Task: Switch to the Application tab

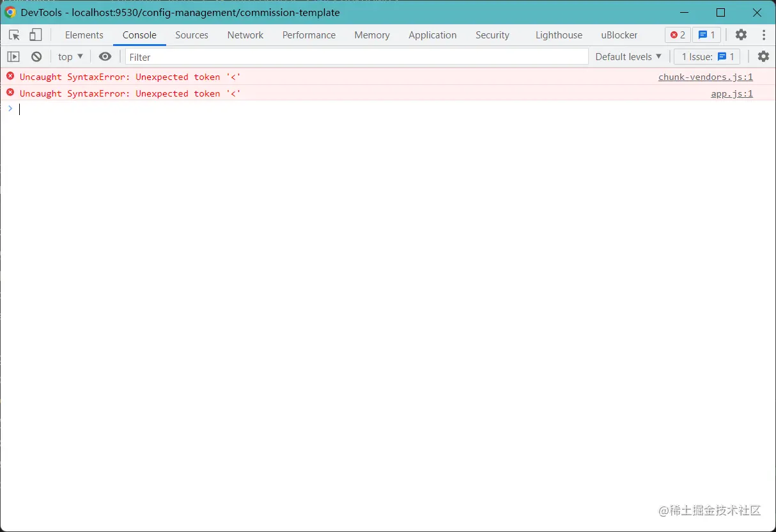Action: [x=433, y=35]
